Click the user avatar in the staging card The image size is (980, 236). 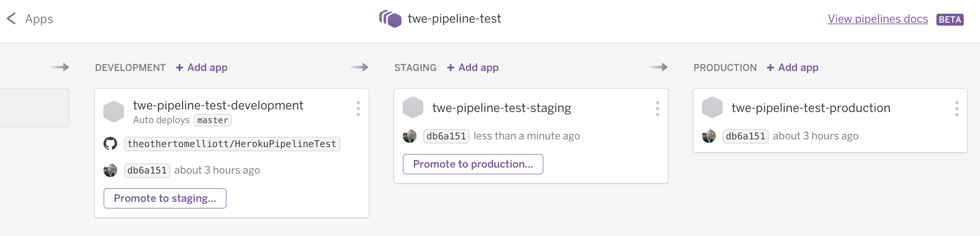[410, 136]
